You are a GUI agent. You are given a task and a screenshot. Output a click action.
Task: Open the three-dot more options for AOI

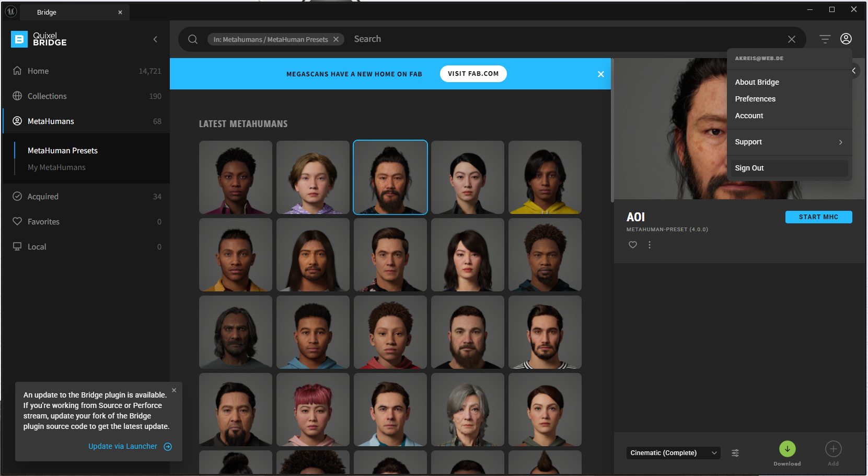tap(650, 245)
